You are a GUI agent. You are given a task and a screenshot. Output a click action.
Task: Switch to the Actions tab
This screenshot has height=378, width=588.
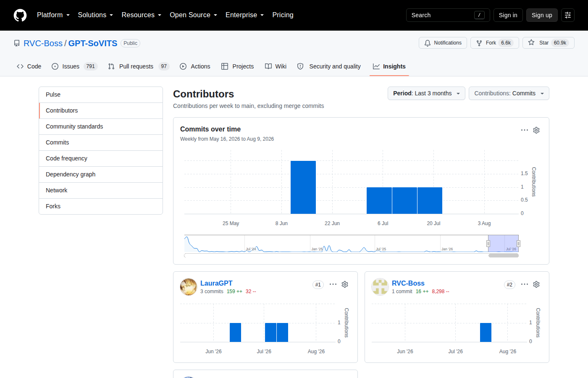point(195,66)
